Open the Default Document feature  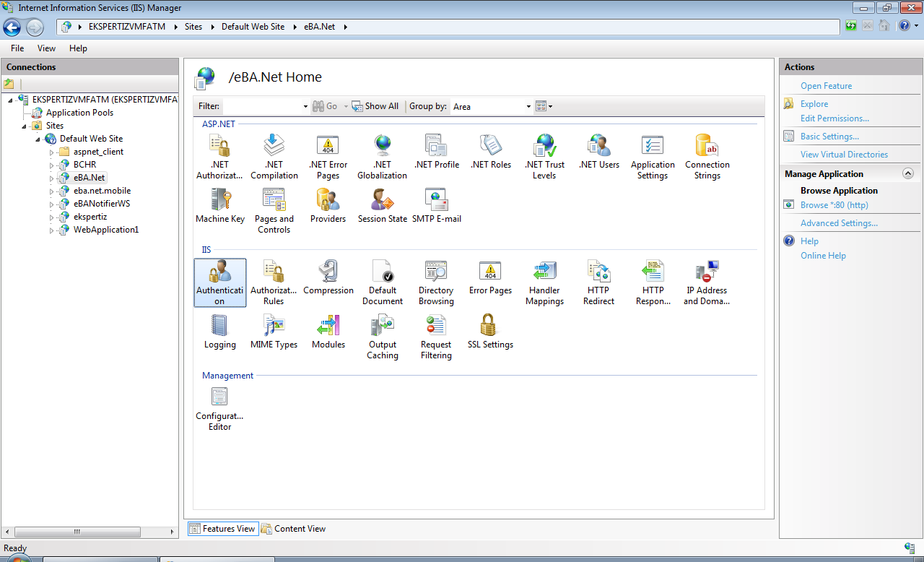(382, 282)
